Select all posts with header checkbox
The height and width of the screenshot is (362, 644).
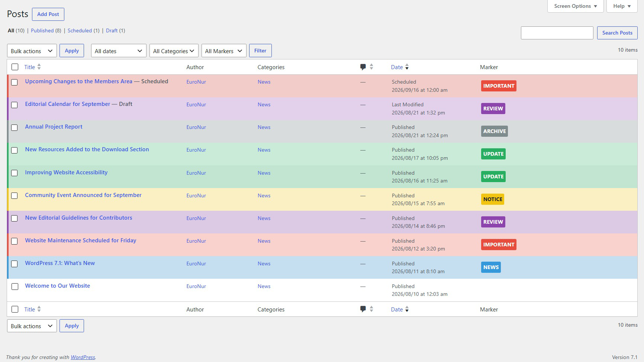(15, 67)
